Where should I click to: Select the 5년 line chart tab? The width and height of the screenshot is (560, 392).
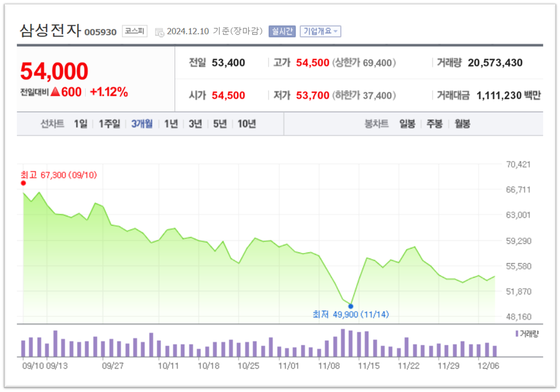[x=220, y=124]
